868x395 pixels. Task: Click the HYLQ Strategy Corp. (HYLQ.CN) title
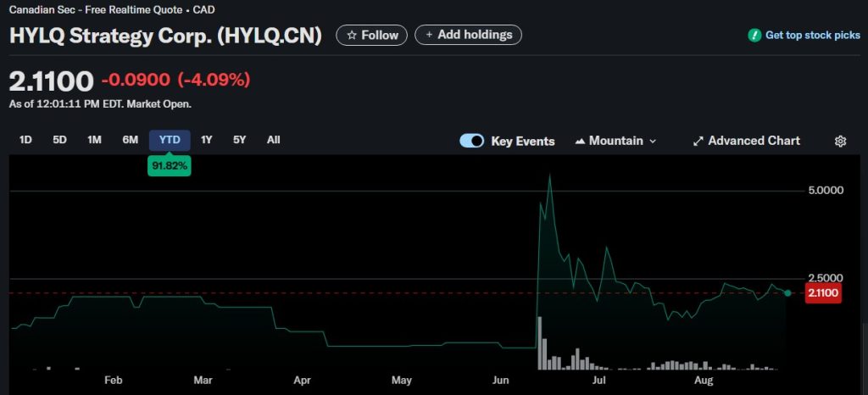click(x=165, y=36)
